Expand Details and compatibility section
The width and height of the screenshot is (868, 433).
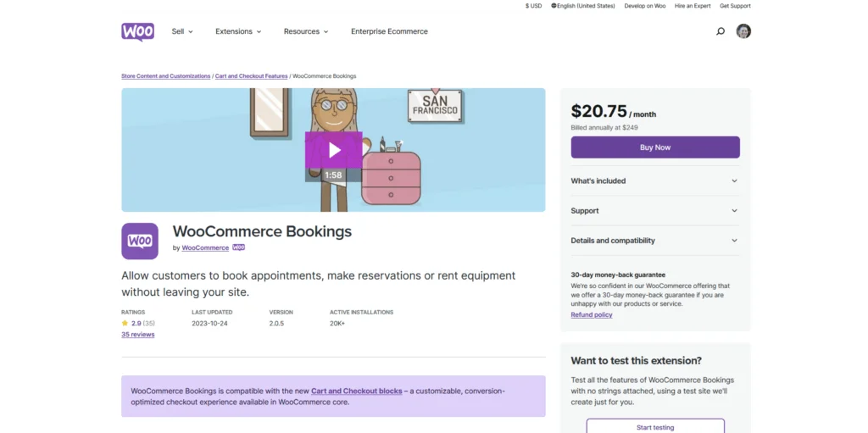pyautogui.click(x=655, y=241)
